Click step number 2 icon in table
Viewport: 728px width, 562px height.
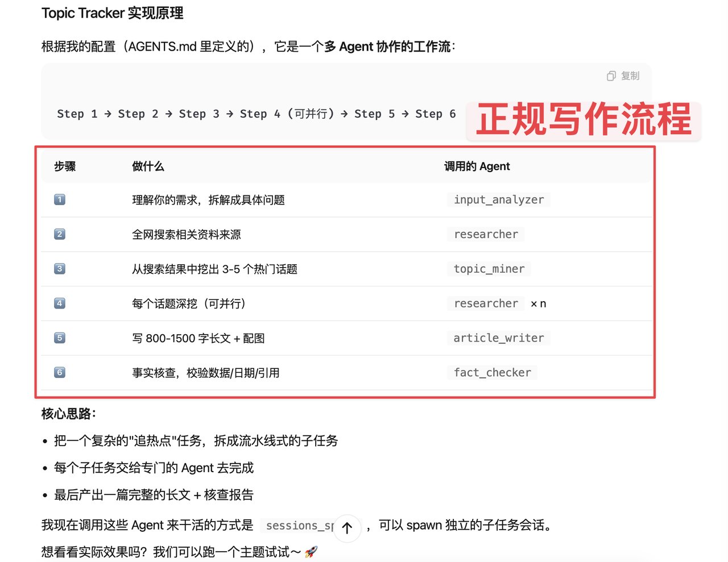[60, 234]
